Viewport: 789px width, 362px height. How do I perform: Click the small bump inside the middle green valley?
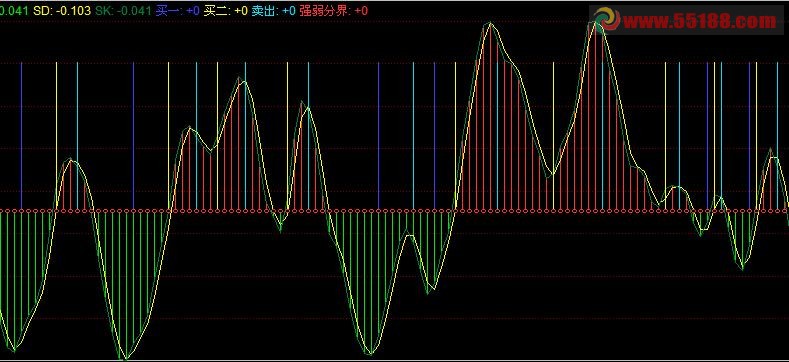click(410, 236)
